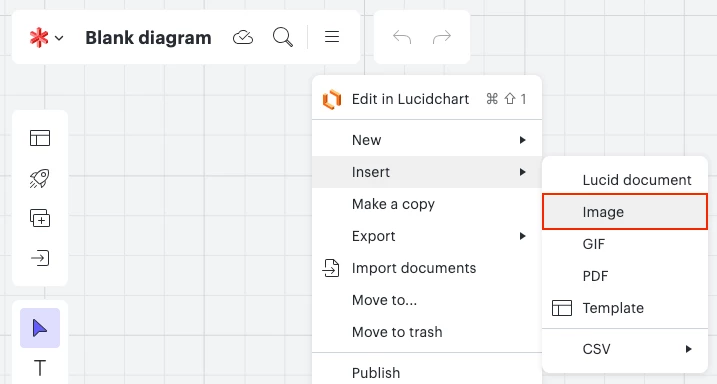Screen dimensions: 717x384
Task: Open the templates panel icon in sidebar
Action: click(40, 138)
